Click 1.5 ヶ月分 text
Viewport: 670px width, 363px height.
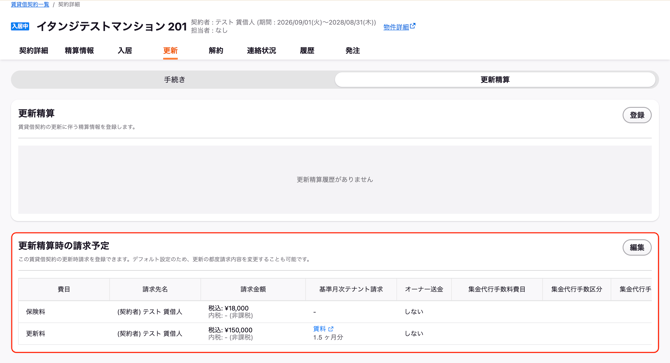[x=328, y=337]
